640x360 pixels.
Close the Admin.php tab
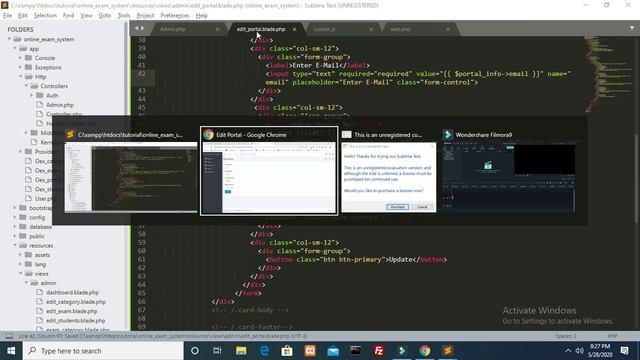(x=218, y=29)
